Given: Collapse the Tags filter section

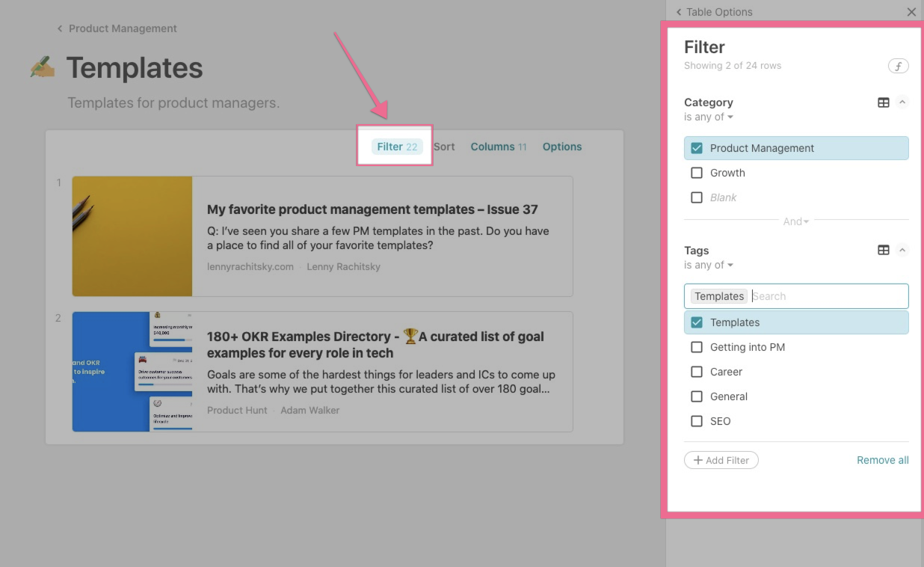Looking at the screenshot, I should (x=902, y=251).
